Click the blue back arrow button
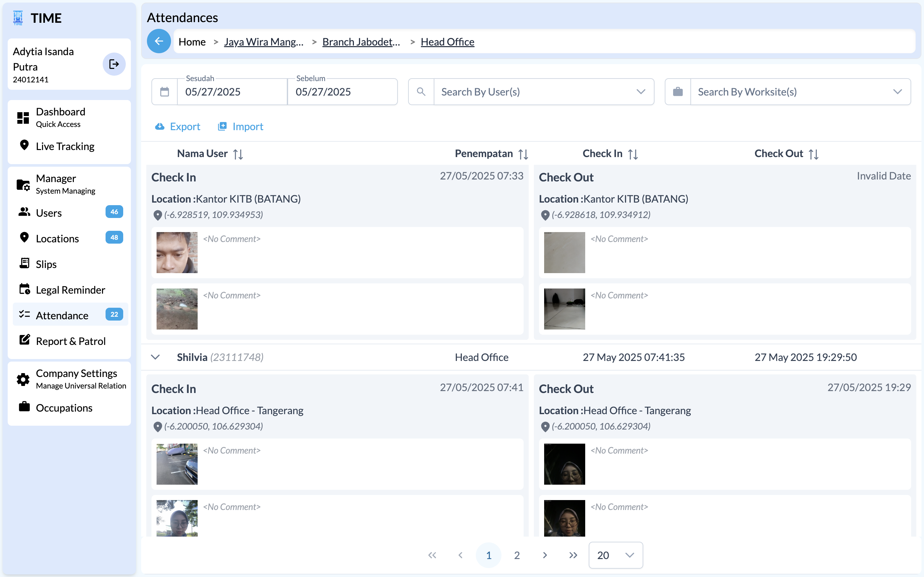The width and height of the screenshot is (924, 577). pos(159,41)
